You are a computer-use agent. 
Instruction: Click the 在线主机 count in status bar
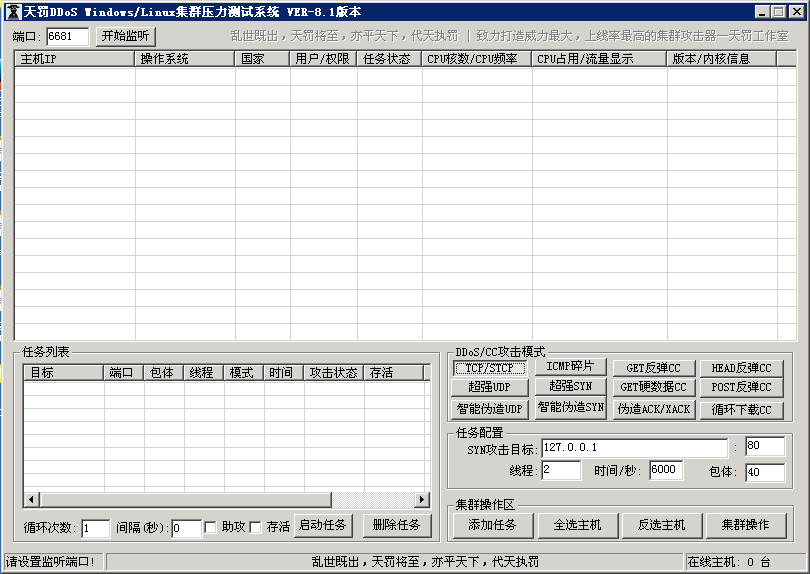point(729,562)
